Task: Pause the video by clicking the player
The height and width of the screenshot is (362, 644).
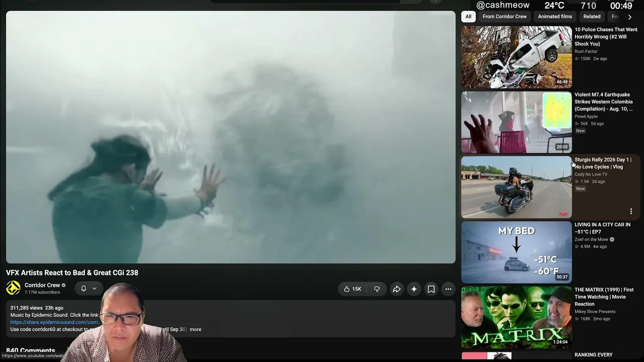Action: (230, 137)
